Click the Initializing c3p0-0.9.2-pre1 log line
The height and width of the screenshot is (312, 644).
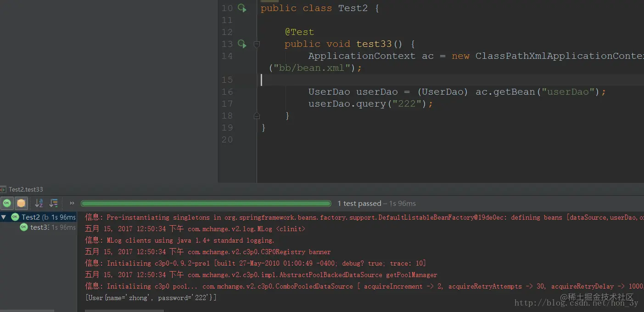point(255,263)
